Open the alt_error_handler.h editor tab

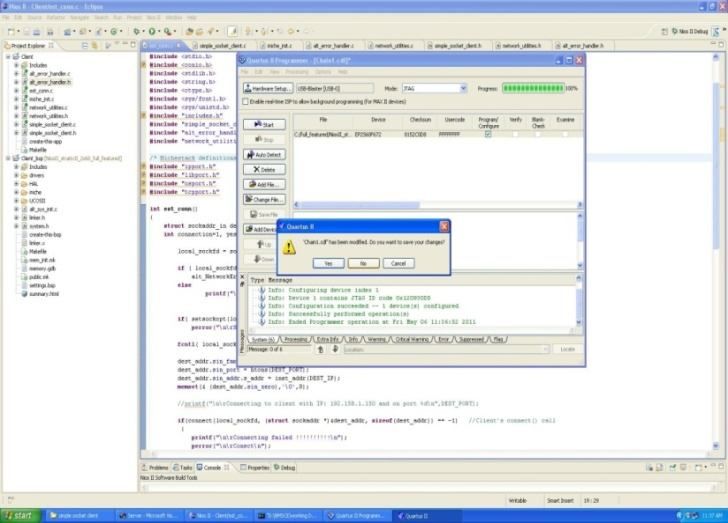pyautogui.click(x=580, y=46)
